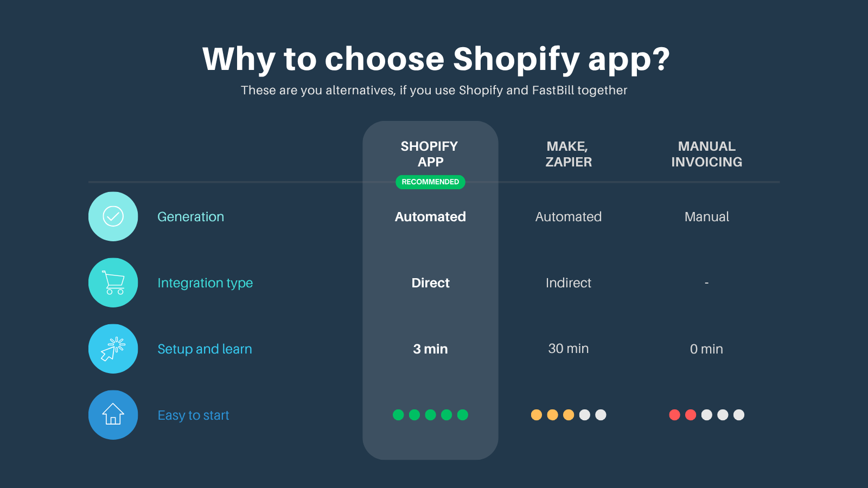Click the green RECOMMENDED badge
This screenshot has height=488, width=868.
pyautogui.click(x=430, y=182)
